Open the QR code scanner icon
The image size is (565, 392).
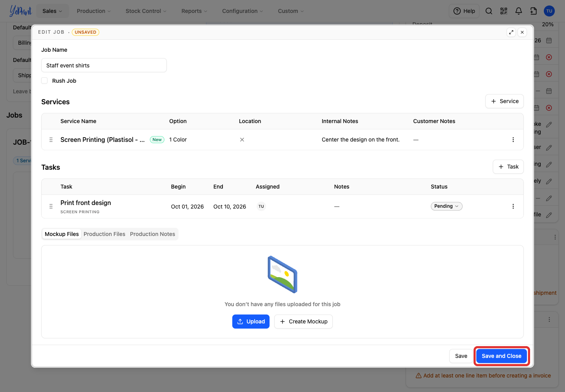tap(504, 11)
